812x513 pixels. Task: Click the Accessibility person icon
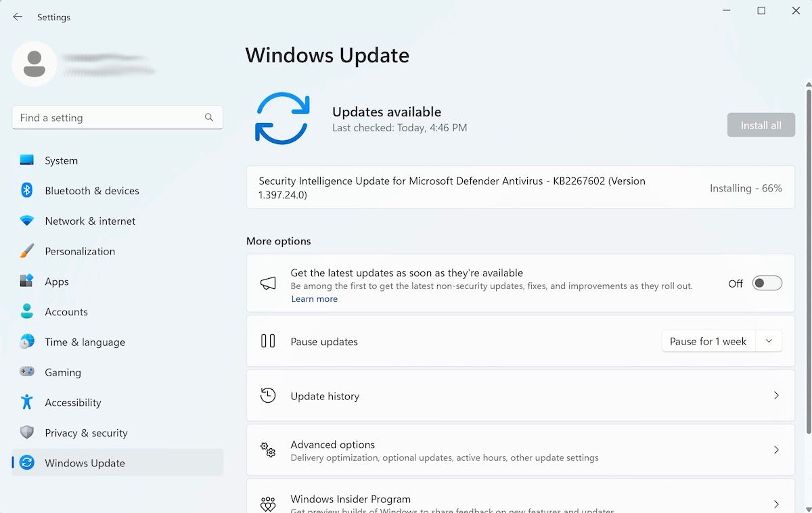coord(27,403)
